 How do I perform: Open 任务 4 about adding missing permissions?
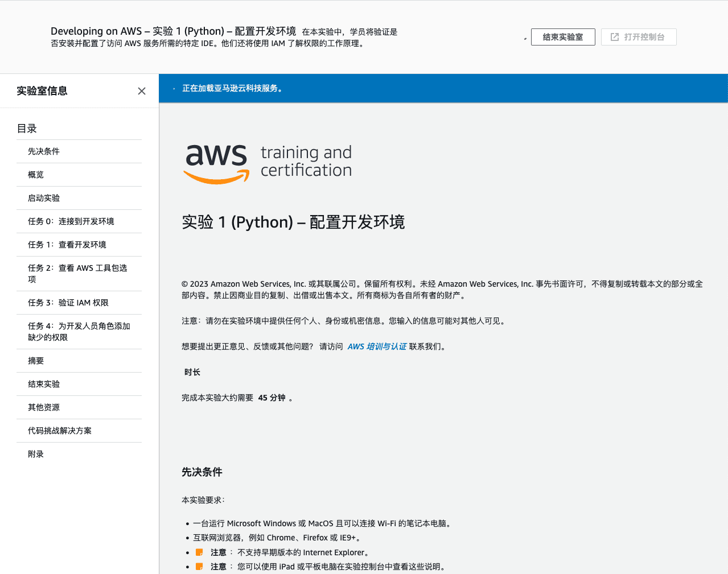79,332
